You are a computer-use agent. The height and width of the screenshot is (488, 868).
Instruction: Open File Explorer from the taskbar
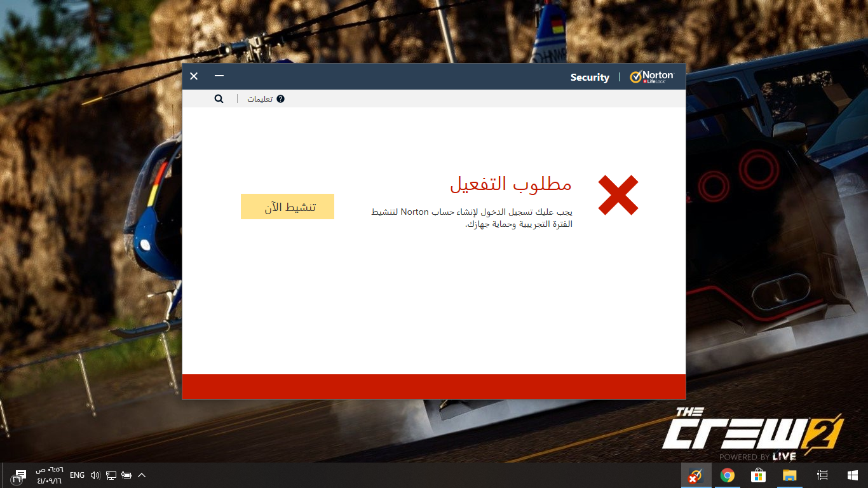(x=789, y=475)
